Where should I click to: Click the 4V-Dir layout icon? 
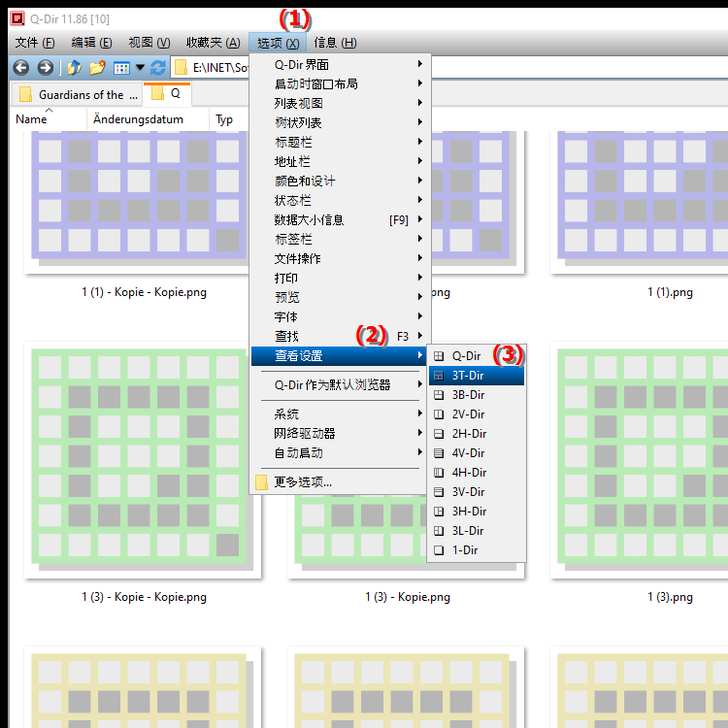(439, 453)
